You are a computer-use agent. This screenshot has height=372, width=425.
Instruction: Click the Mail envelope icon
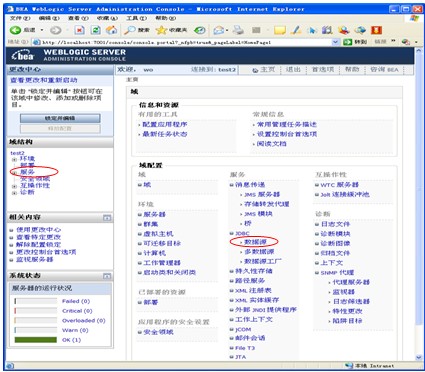click(219, 30)
